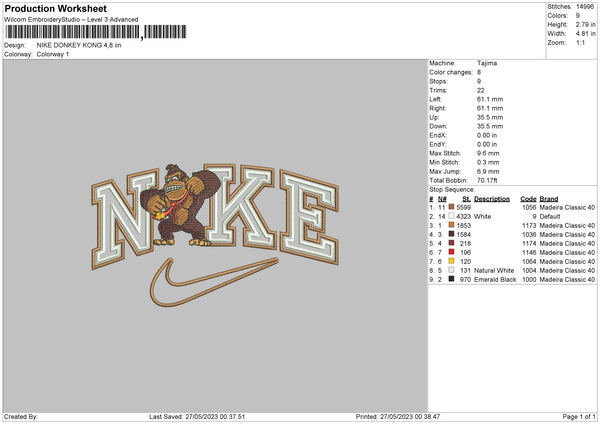Viewport: 600px width, 424px height.
Task: Click the Stitches value 14996
Action: pyautogui.click(x=585, y=7)
